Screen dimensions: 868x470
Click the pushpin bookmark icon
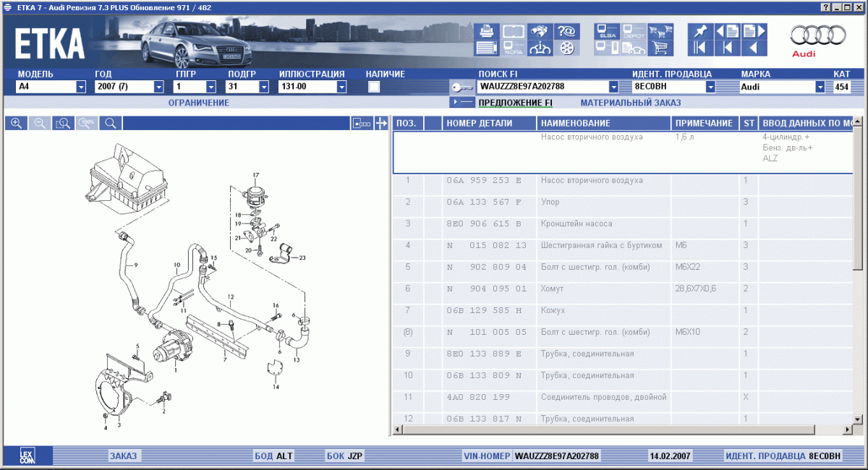[699, 31]
